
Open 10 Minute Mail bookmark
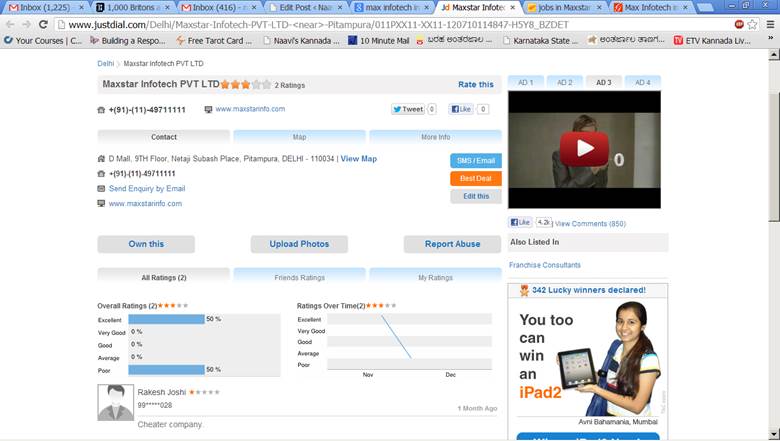click(379, 40)
